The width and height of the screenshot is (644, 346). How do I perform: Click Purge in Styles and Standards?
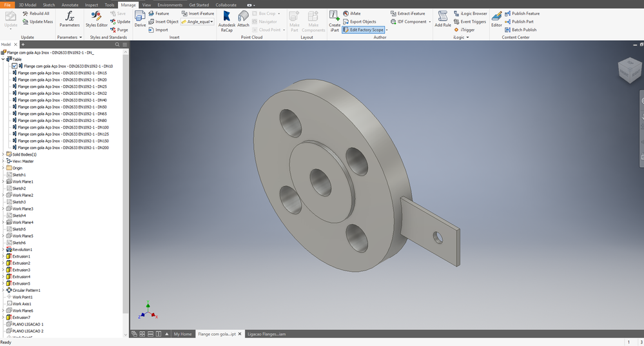tap(119, 30)
